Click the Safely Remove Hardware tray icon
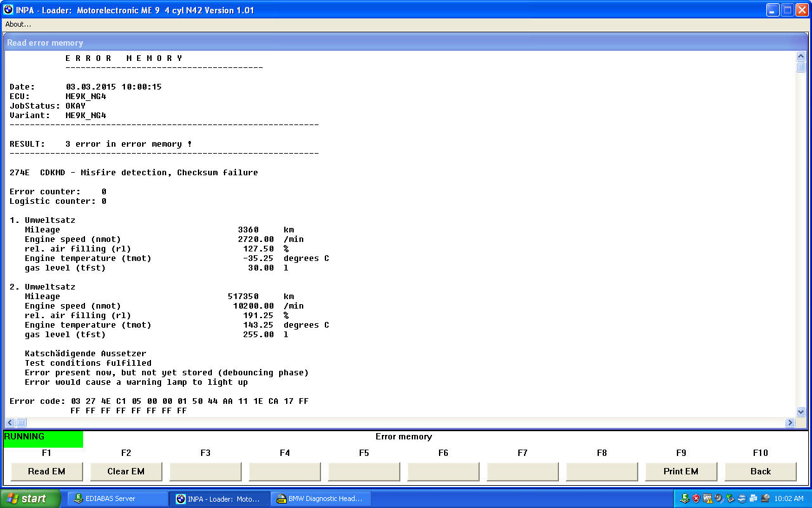 [730, 498]
